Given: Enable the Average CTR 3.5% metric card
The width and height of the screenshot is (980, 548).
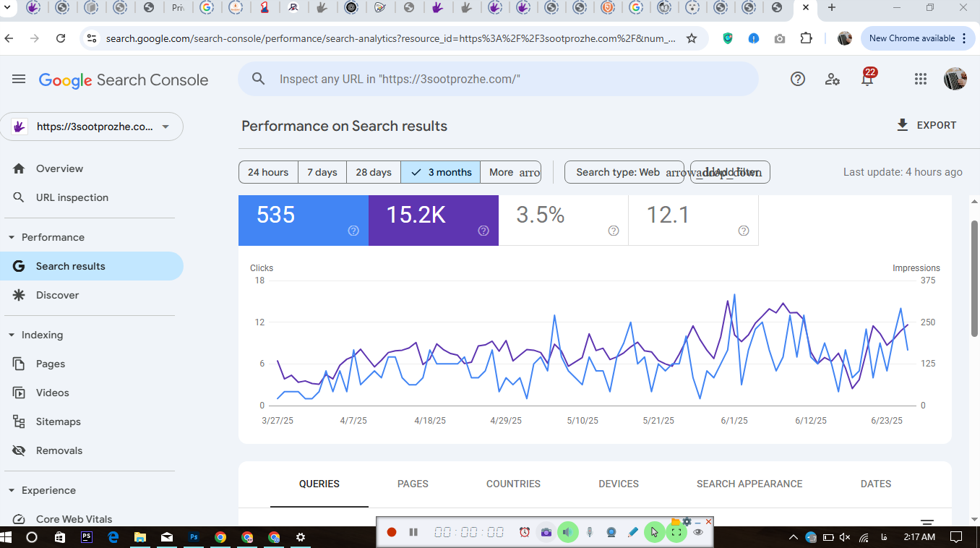Looking at the screenshot, I should (564, 221).
